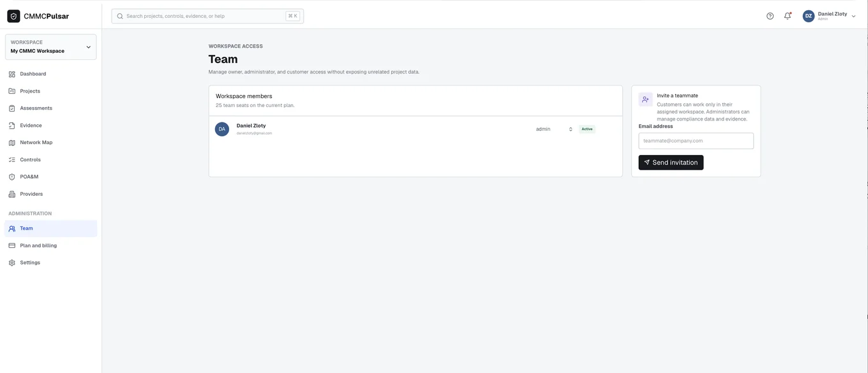This screenshot has height=373, width=868.
Task: Click the Plan and billing card icon
Action: tap(11, 245)
